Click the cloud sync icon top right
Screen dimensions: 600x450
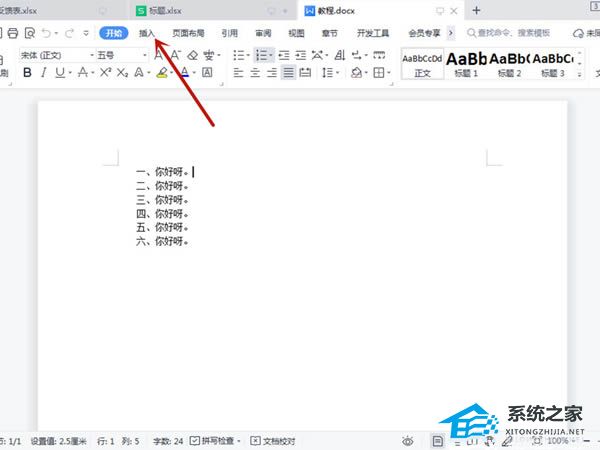pos(578,33)
